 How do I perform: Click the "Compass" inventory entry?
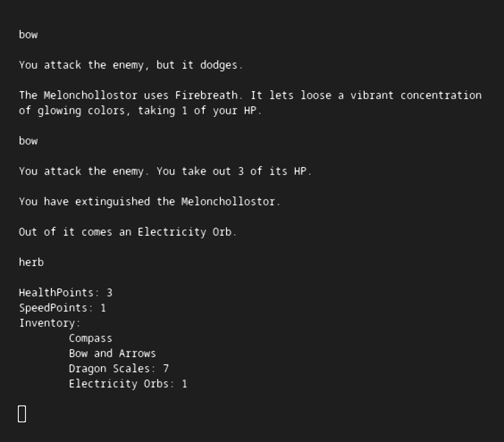pos(90,338)
